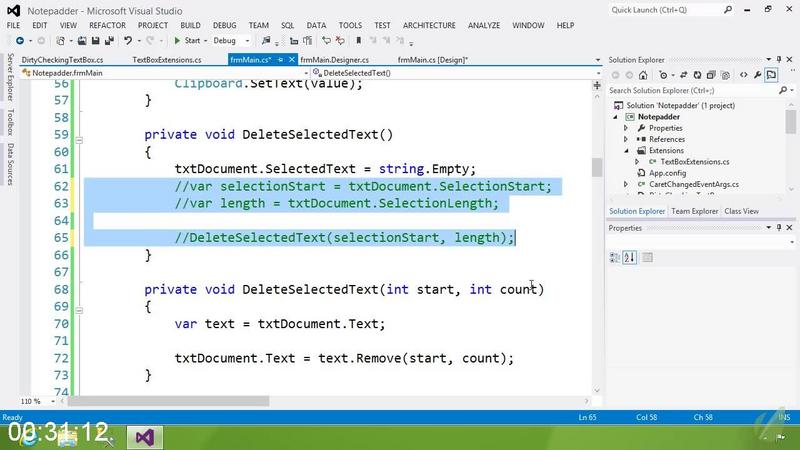Toggle a bookmark with the bookmark icon
The width and height of the screenshot is (800, 450).
click(359, 40)
